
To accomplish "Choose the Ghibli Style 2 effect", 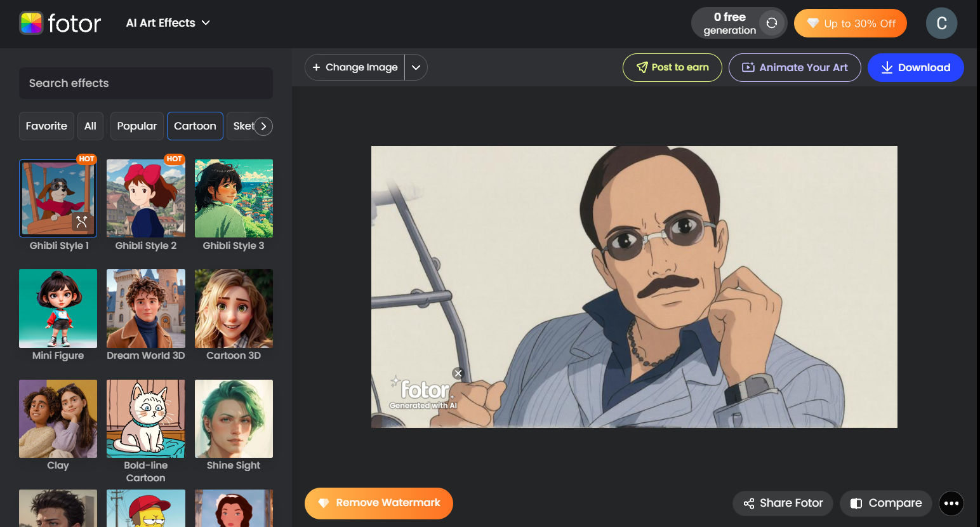I will click(x=146, y=198).
